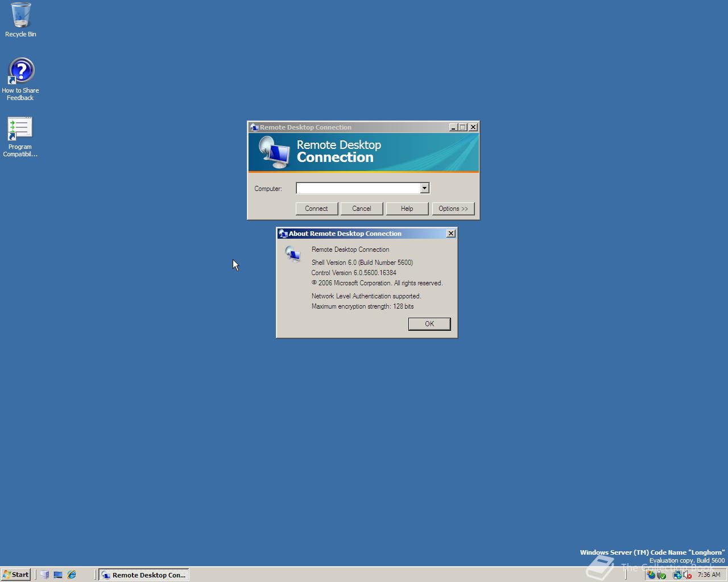Click 'Maximum encryption strength: 128 bits' text
This screenshot has width=728, height=582.
[363, 306]
